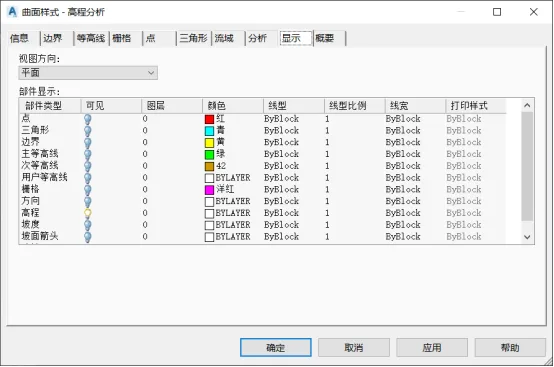
Task: Click the 应用 button
Action: (x=432, y=348)
